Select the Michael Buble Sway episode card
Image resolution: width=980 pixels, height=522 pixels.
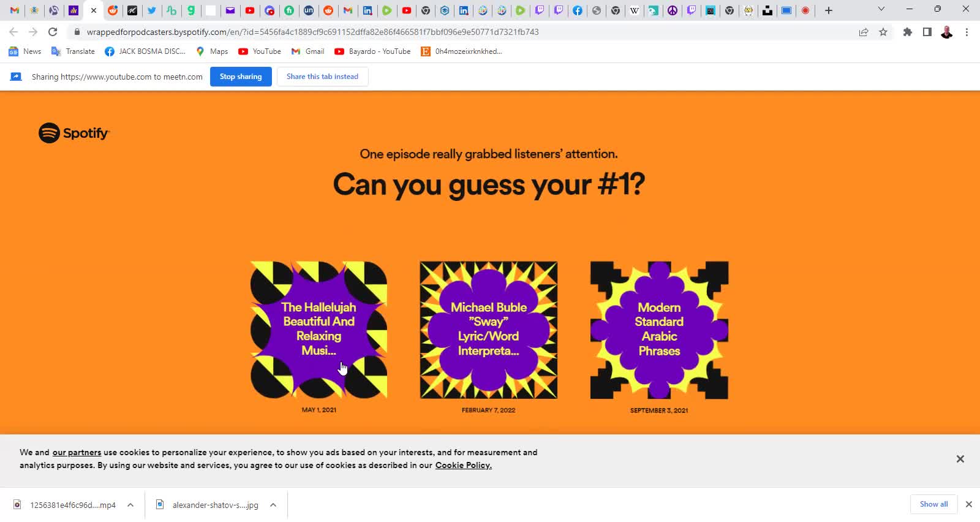point(489,330)
